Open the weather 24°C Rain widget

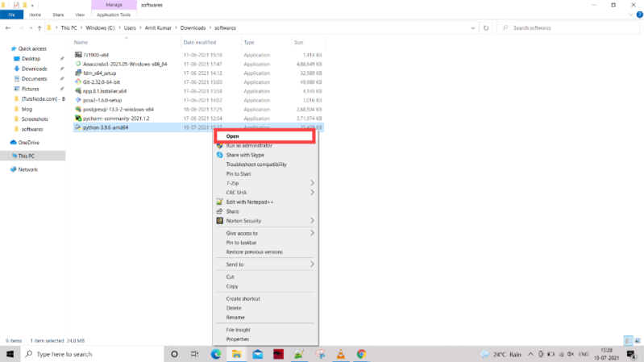[x=501, y=354]
